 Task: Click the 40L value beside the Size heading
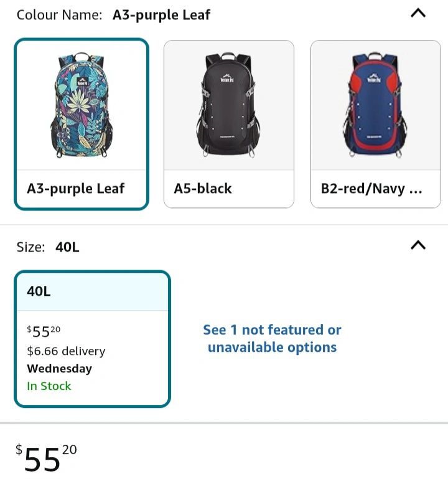point(67,247)
